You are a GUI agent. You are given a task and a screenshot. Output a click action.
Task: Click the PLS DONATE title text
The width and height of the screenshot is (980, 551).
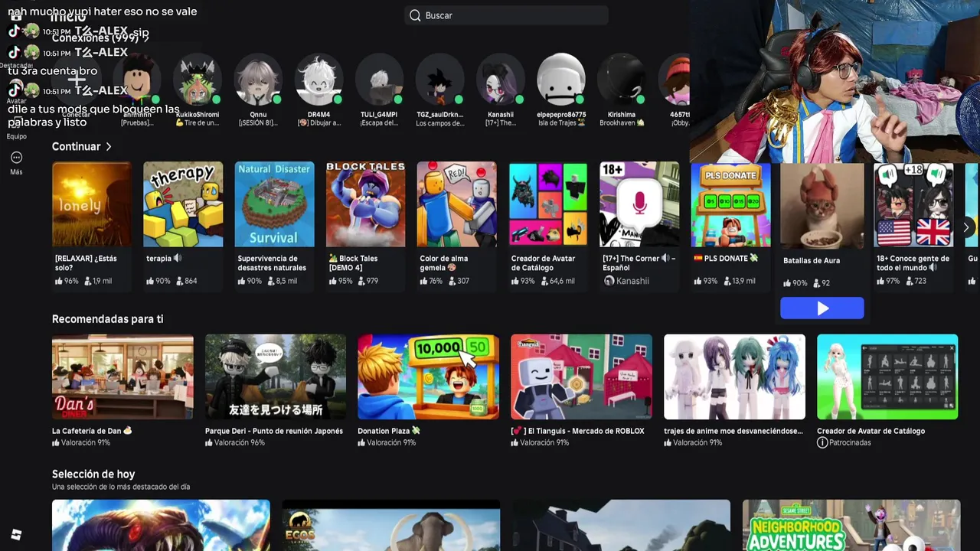click(726, 259)
